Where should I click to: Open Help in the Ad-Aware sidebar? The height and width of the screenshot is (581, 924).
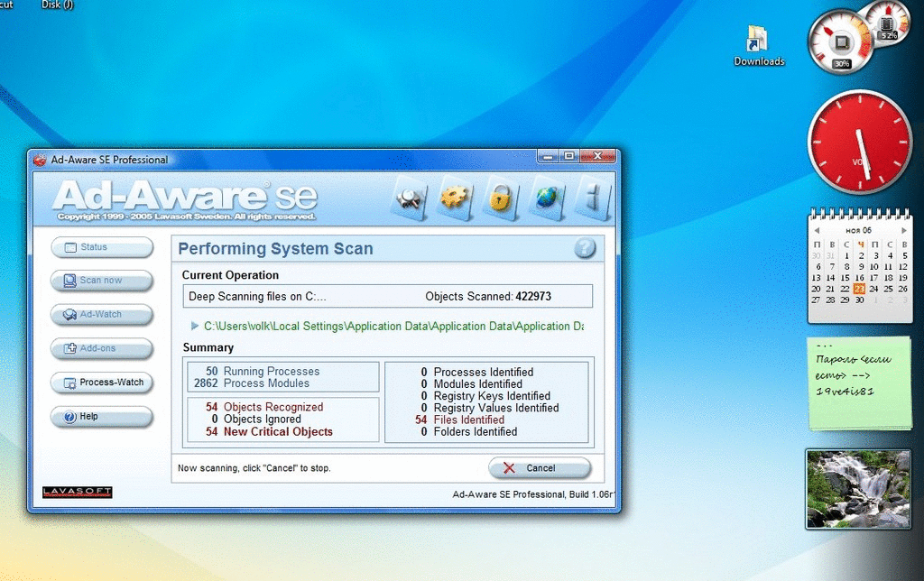102,417
